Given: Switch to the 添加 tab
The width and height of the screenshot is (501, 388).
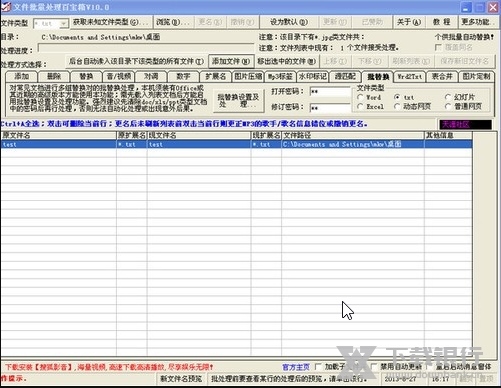Looking at the screenshot, I should point(21,76).
